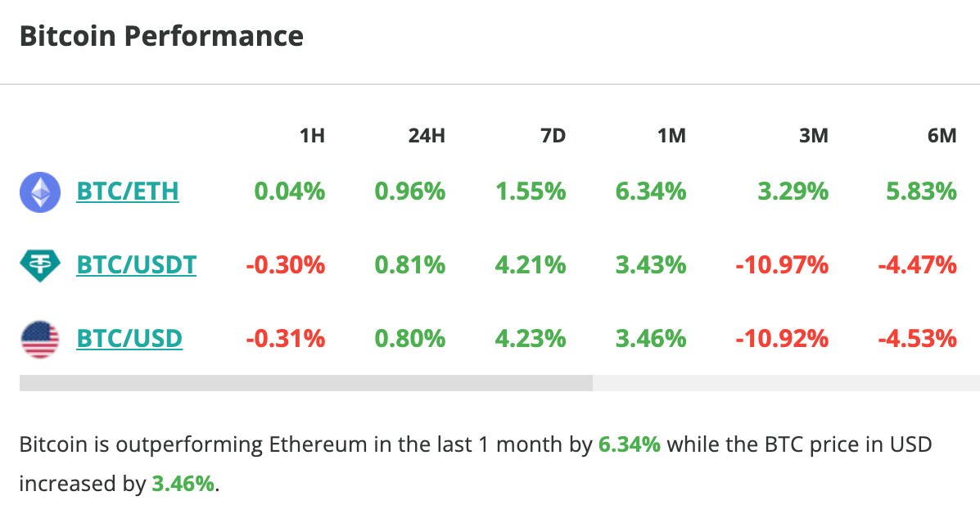Click the 1H column header

(x=312, y=136)
